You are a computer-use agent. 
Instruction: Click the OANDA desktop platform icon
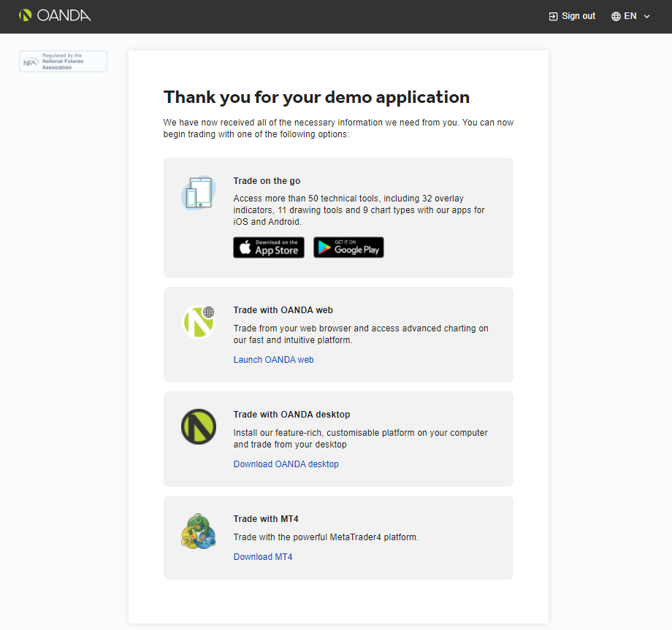click(199, 426)
